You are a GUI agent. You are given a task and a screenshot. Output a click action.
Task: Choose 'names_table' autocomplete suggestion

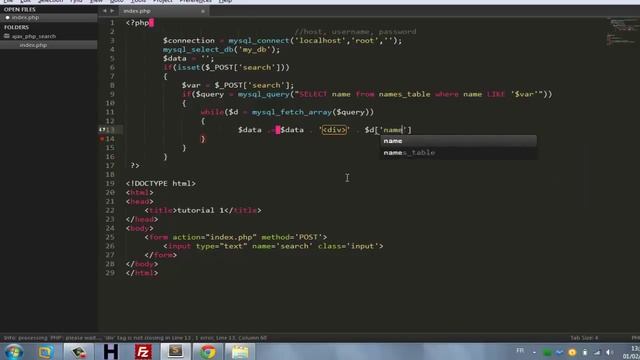click(x=458, y=153)
